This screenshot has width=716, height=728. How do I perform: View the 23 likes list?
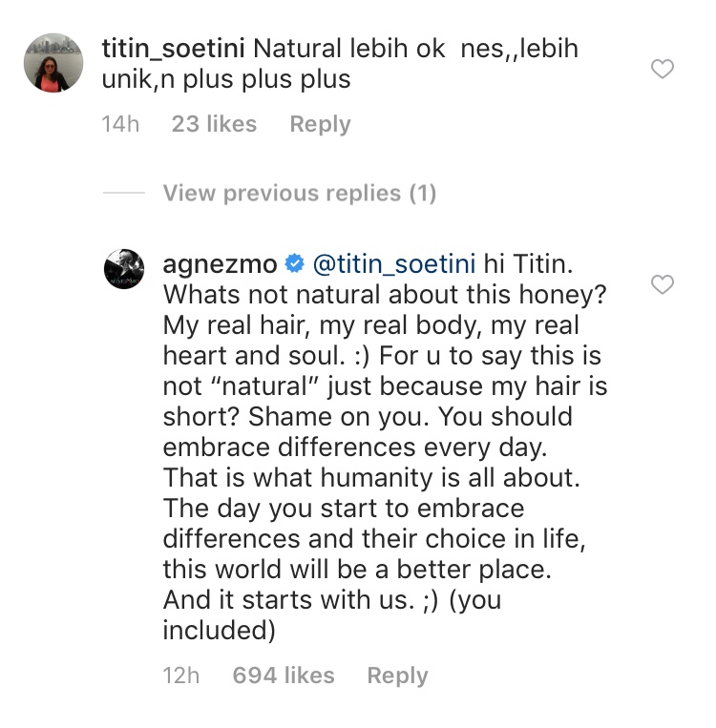214,124
